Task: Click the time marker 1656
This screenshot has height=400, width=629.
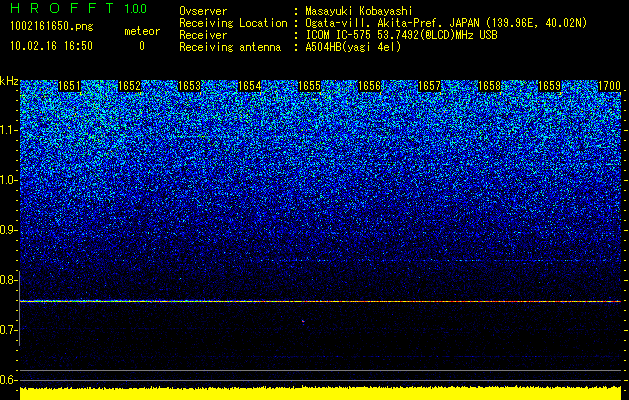Action: click(369, 86)
